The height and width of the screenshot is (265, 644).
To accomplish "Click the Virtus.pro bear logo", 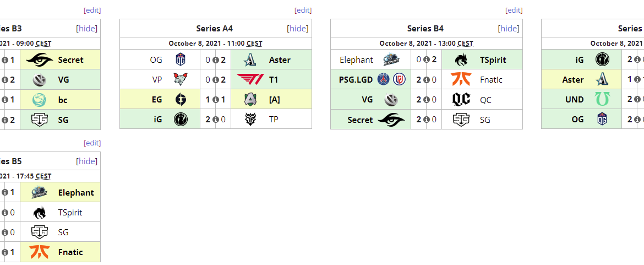I will 181,79.
